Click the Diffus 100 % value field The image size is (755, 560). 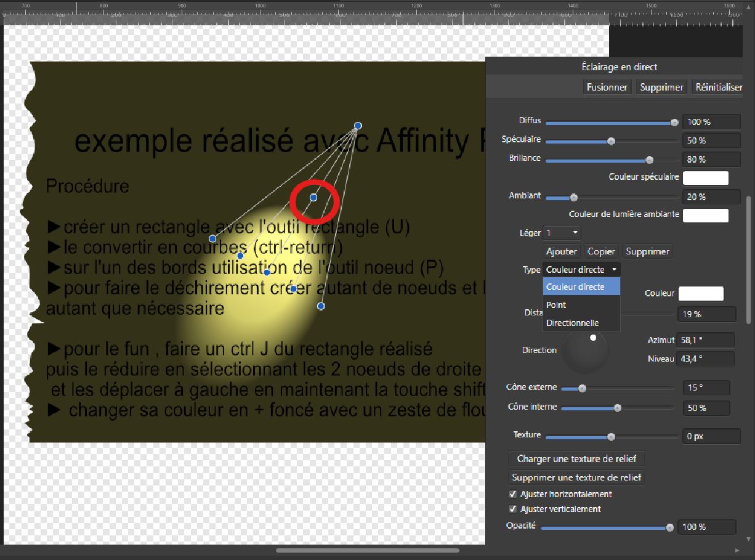[711, 122]
